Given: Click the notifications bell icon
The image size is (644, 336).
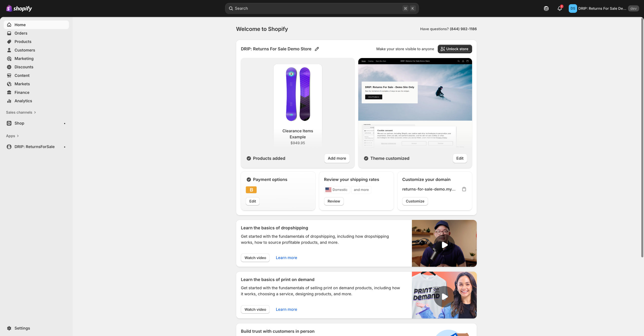Looking at the screenshot, I should tap(559, 9).
